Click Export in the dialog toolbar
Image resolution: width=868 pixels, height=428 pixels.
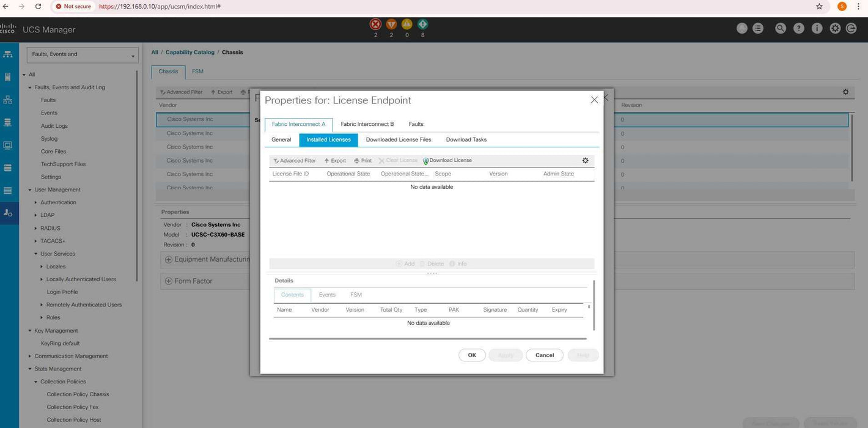[335, 161]
